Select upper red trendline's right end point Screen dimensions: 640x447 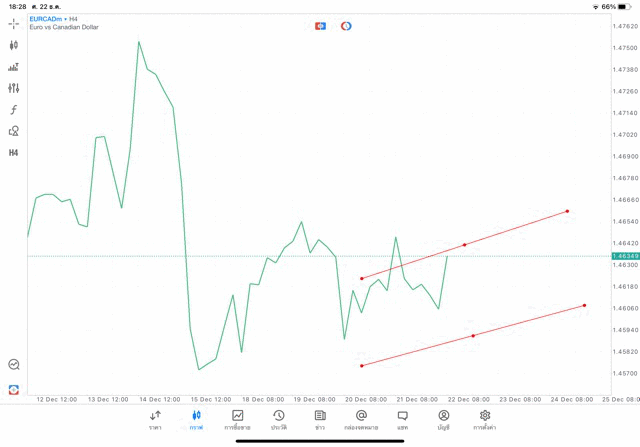tap(567, 211)
